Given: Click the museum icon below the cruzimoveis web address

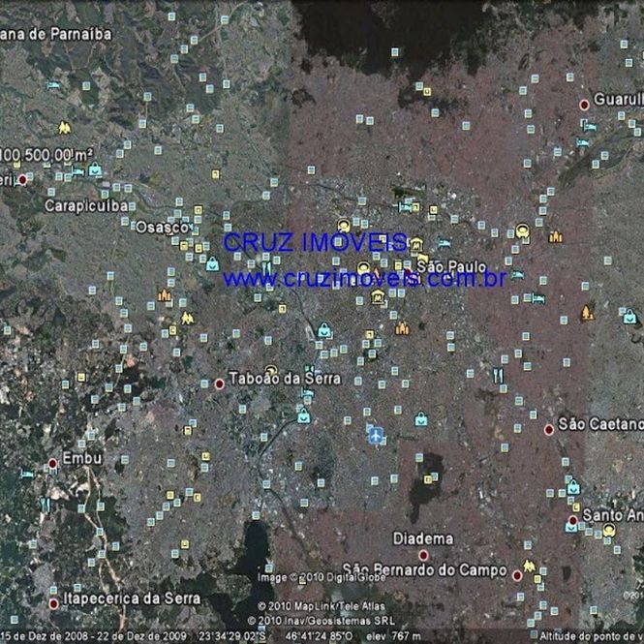Looking at the screenshot, I should pos(378,296).
